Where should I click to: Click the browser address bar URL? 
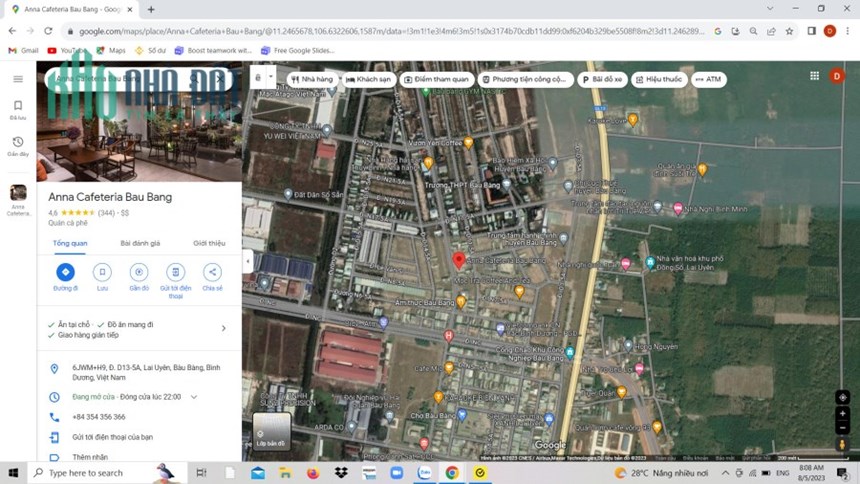[391, 31]
